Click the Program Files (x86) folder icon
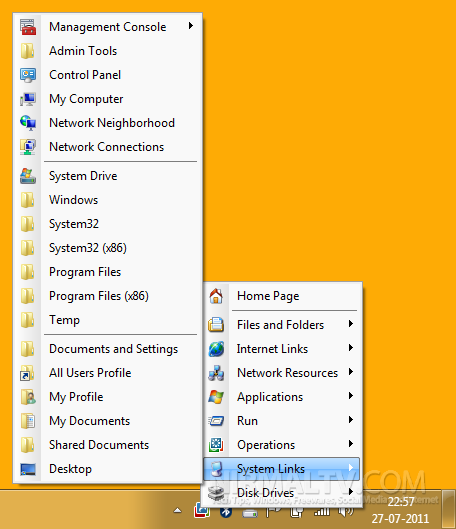Image resolution: width=456 pixels, height=529 pixels. (28, 296)
